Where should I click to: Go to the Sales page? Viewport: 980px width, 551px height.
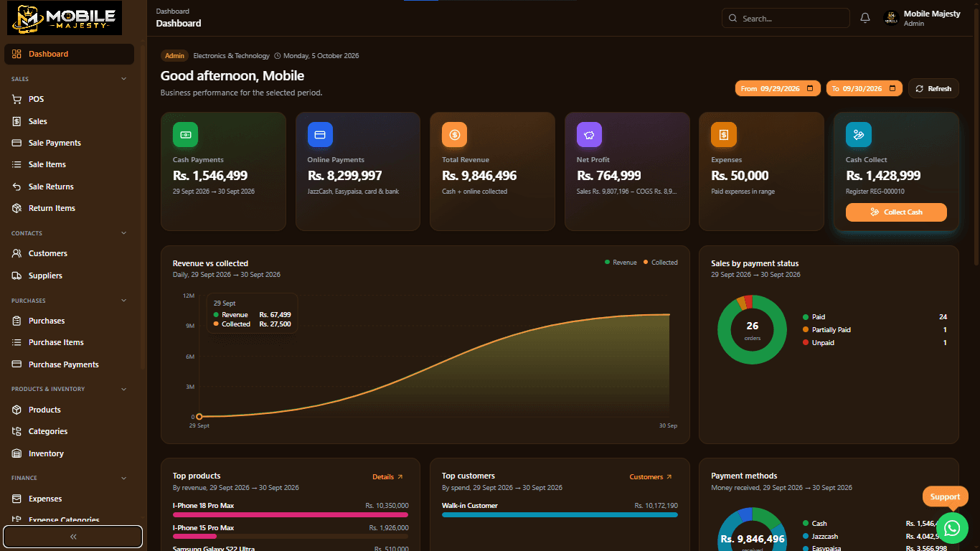[x=69, y=121]
